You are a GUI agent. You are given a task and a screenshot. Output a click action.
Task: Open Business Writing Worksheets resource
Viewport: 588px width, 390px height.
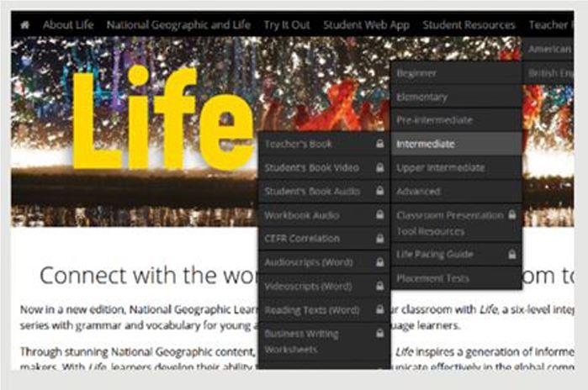(325, 342)
